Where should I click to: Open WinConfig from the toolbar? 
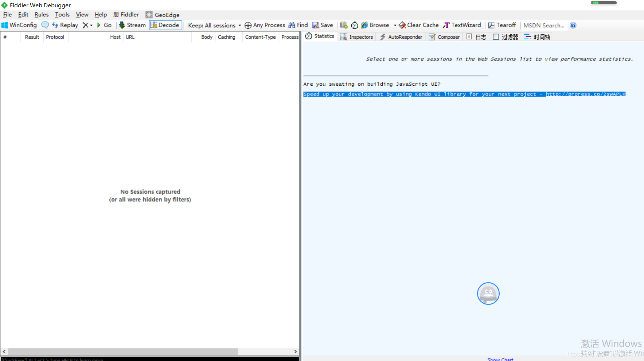click(19, 25)
